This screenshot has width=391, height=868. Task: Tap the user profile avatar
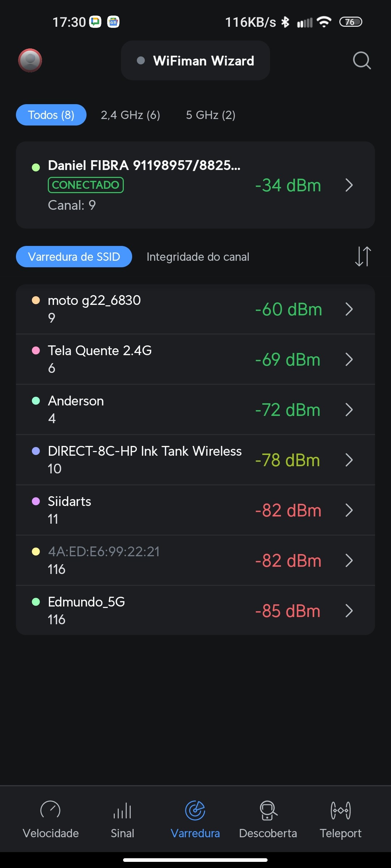(x=30, y=60)
